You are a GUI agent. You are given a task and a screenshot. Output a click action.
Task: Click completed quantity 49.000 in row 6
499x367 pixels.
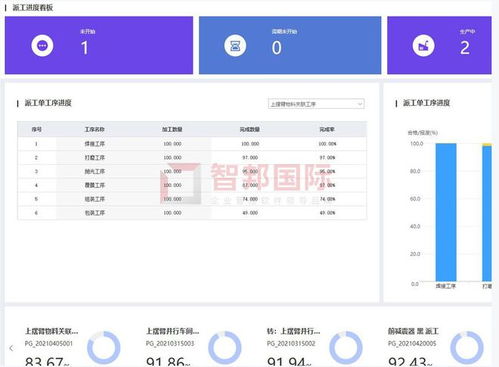(x=250, y=213)
